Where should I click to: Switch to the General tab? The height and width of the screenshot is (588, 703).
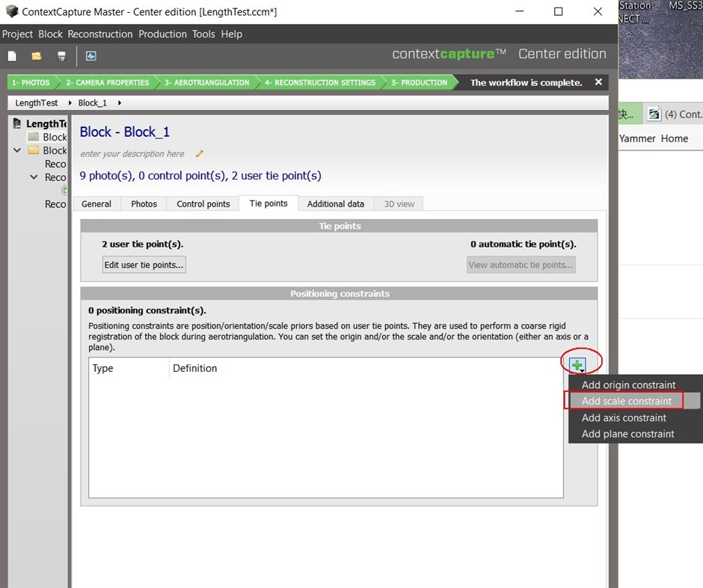click(96, 204)
